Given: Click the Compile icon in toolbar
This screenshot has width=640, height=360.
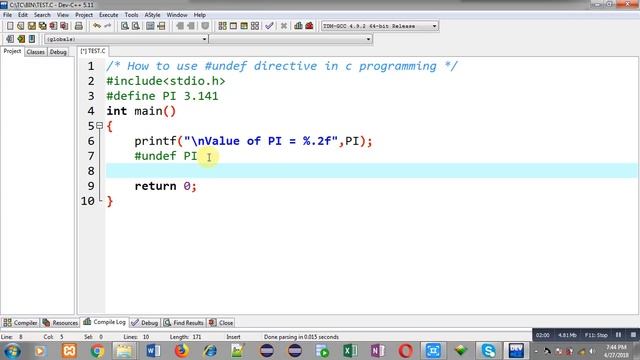Looking at the screenshot, I should 222,26.
